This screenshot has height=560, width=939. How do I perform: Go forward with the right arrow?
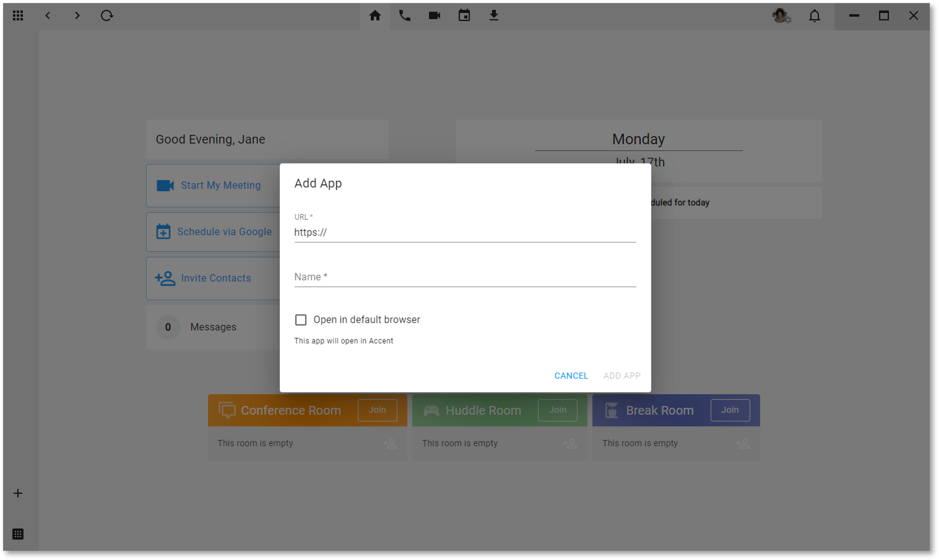coord(77,16)
